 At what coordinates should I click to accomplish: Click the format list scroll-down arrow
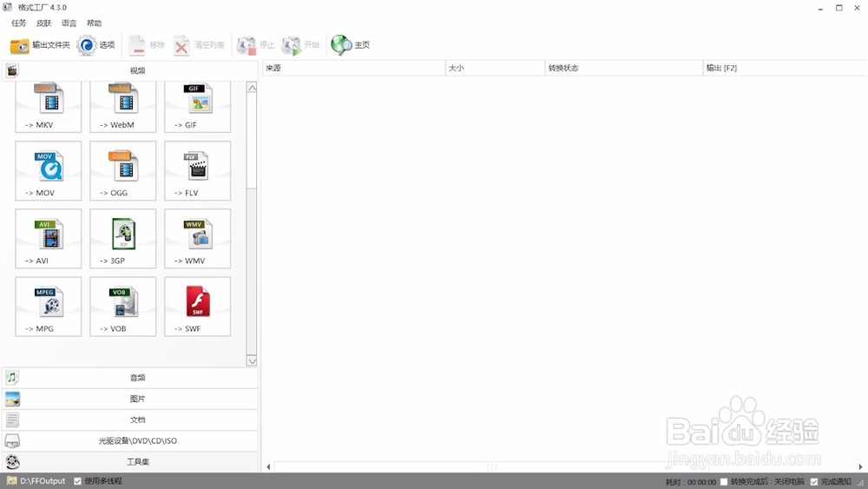point(252,361)
